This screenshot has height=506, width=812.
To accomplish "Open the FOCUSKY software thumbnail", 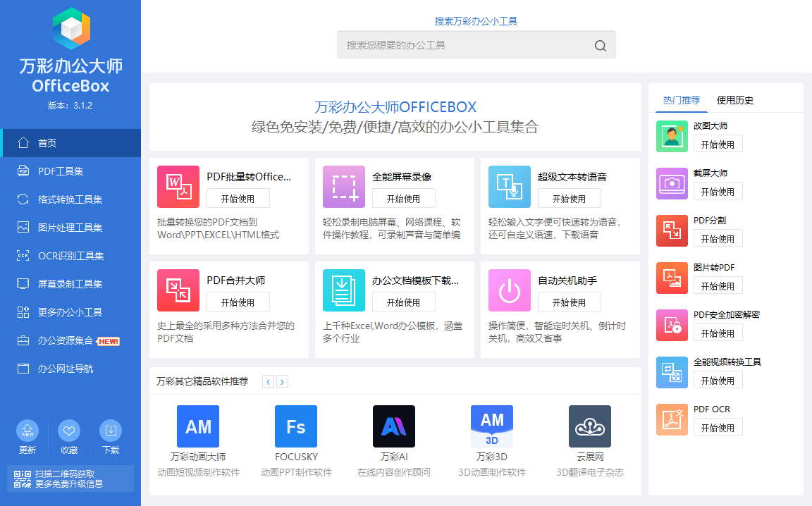I will 296,426.
